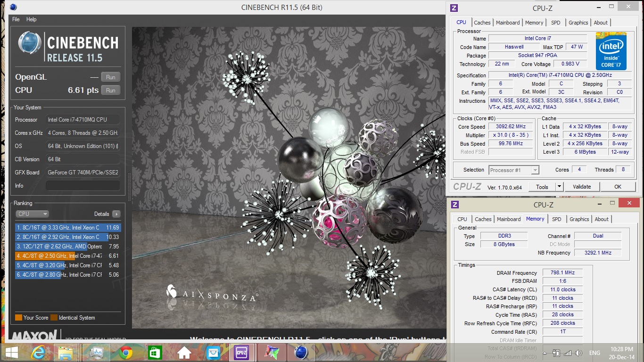Run the CPU benchmark
The height and width of the screenshot is (362, 644).
coord(111,90)
